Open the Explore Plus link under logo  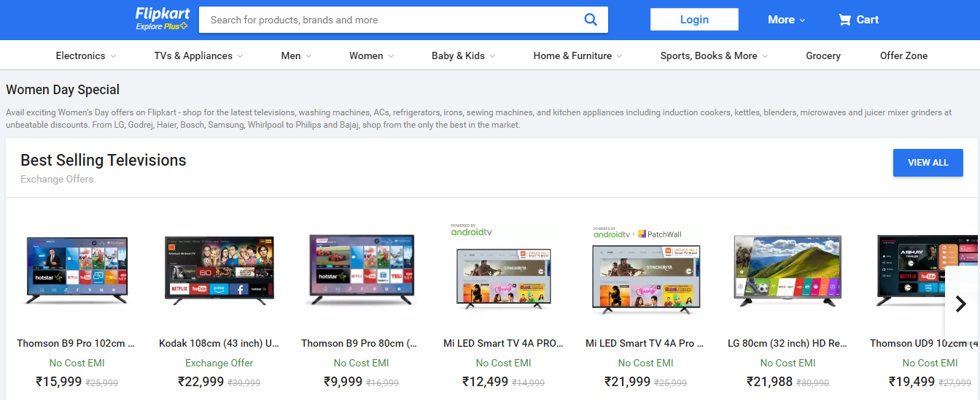pos(161,26)
